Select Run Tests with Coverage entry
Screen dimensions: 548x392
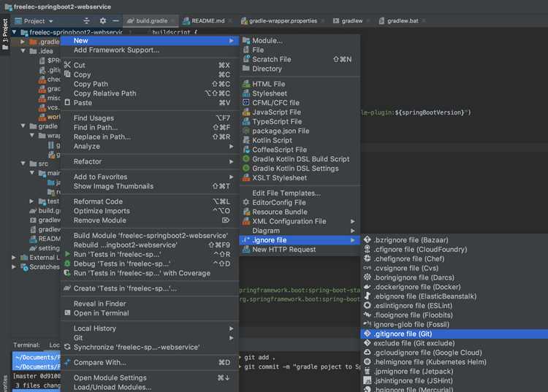[x=150, y=273]
